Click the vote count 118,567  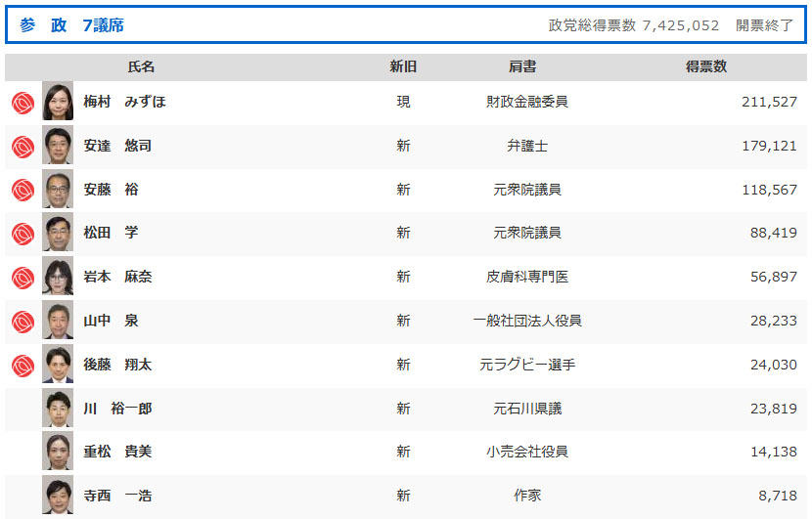(x=769, y=190)
